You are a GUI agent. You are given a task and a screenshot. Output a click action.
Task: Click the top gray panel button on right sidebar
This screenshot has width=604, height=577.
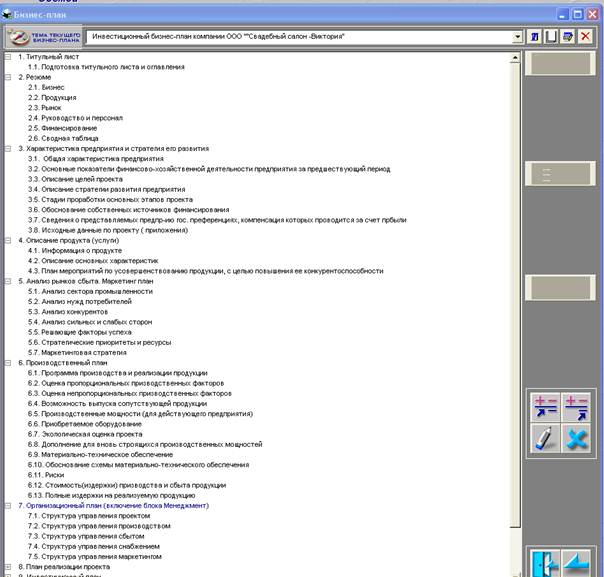click(560, 64)
